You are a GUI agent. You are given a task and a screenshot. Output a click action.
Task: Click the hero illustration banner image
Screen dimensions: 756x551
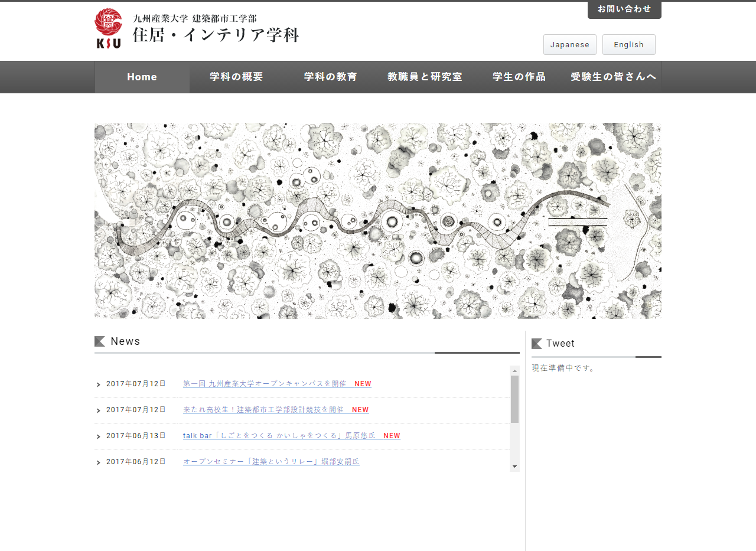(378, 221)
